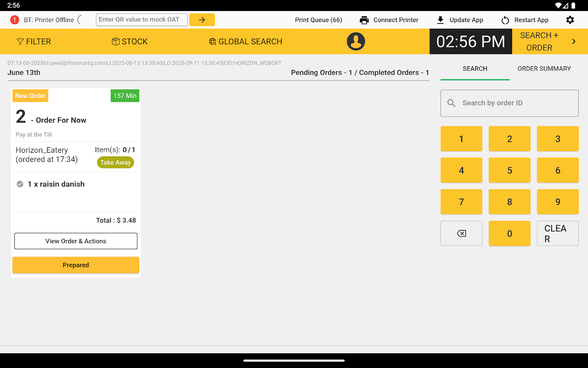Click the Restart App refresh icon
This screenshot has height=368, width=588.
pos(505,20)
